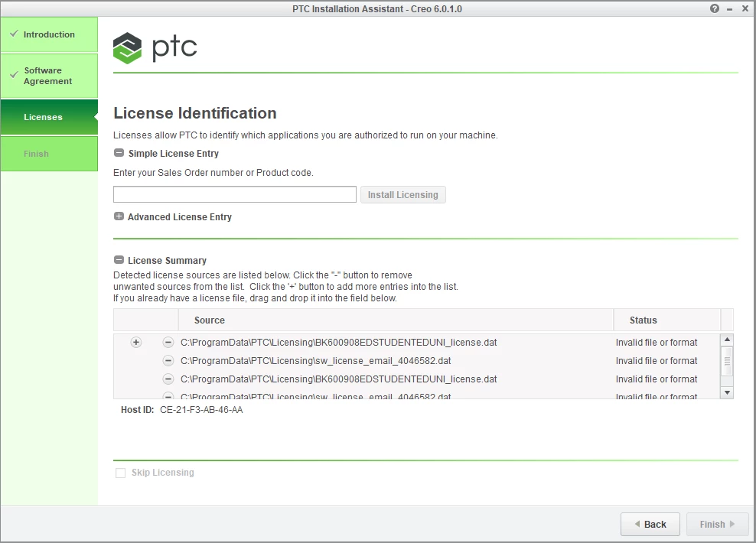The height and width of the screenshot is (543, 756).
Task: Select the Licenses step in the sidebar
Action: click(43, 117)
